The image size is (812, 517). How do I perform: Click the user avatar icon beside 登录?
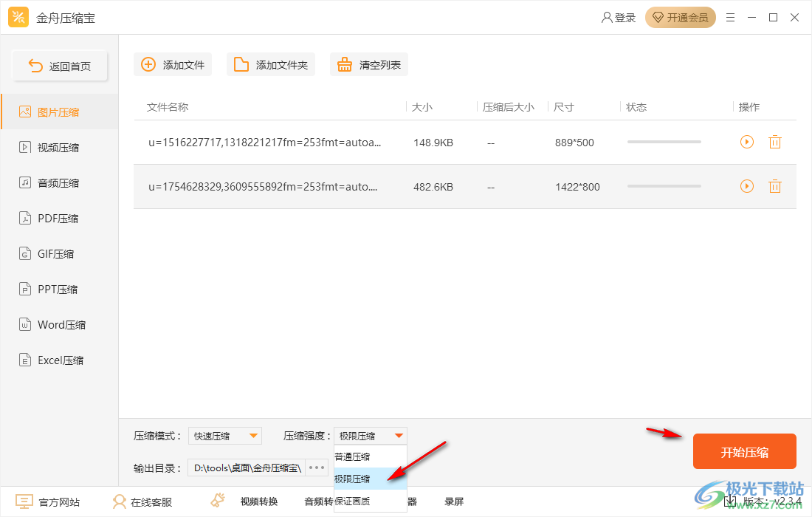click(x=606, y=18)
